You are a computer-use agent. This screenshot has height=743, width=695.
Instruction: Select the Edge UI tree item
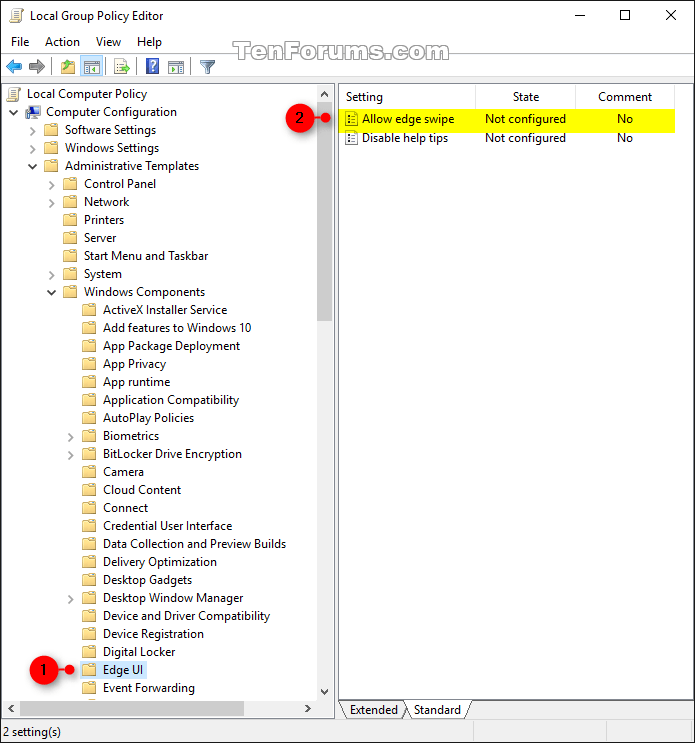pos(123,670)
